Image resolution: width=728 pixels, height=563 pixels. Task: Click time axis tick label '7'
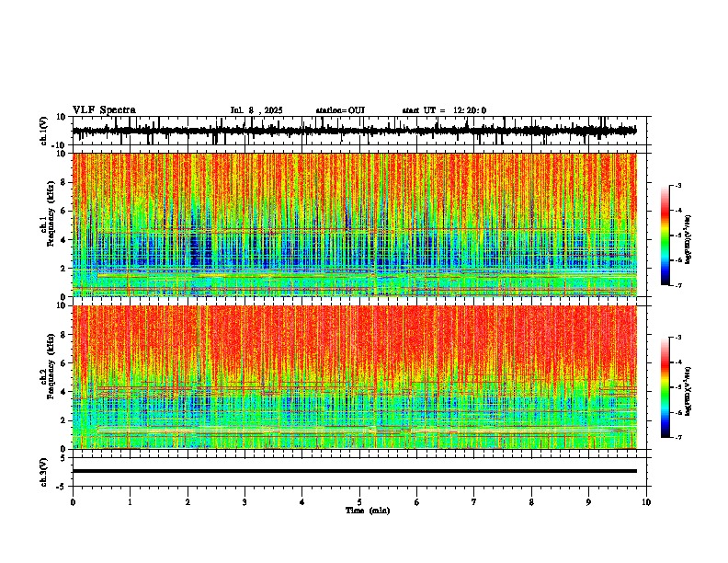point(474,502)
